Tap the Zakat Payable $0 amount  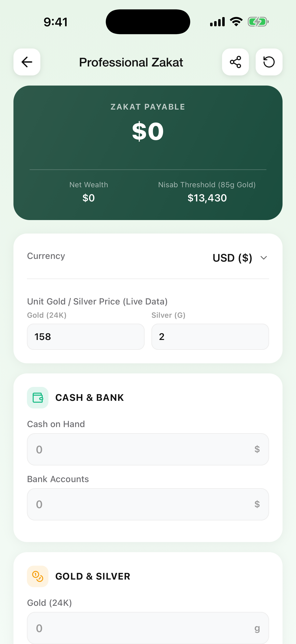(148, 131)
